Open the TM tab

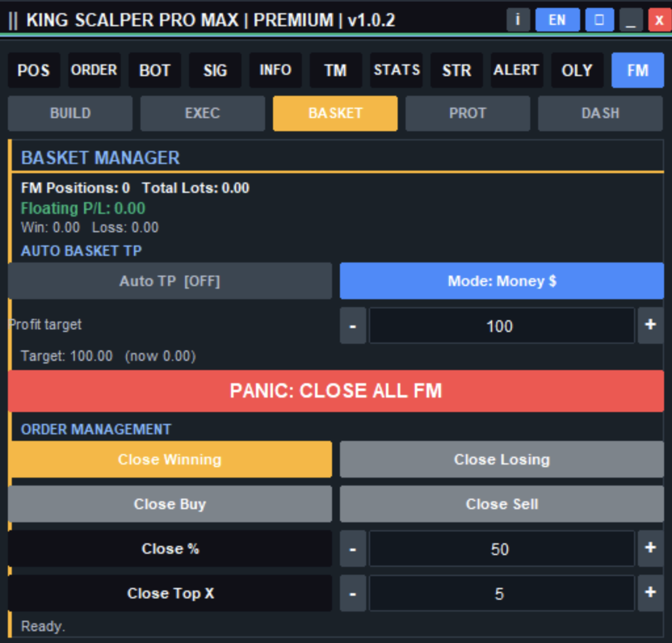point(335,70)
